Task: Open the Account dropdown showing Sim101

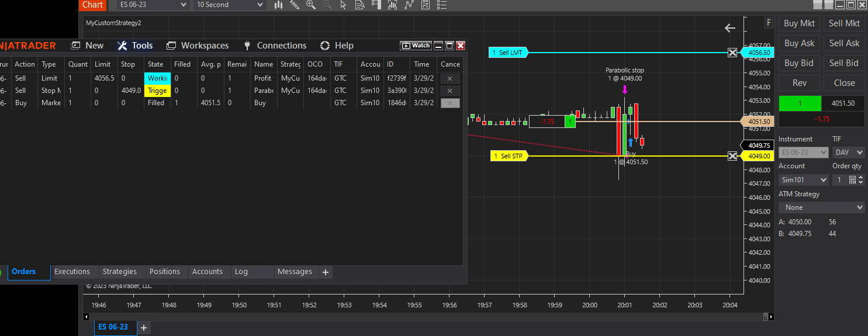Action: pyautogui.click(x=803, y=180)
